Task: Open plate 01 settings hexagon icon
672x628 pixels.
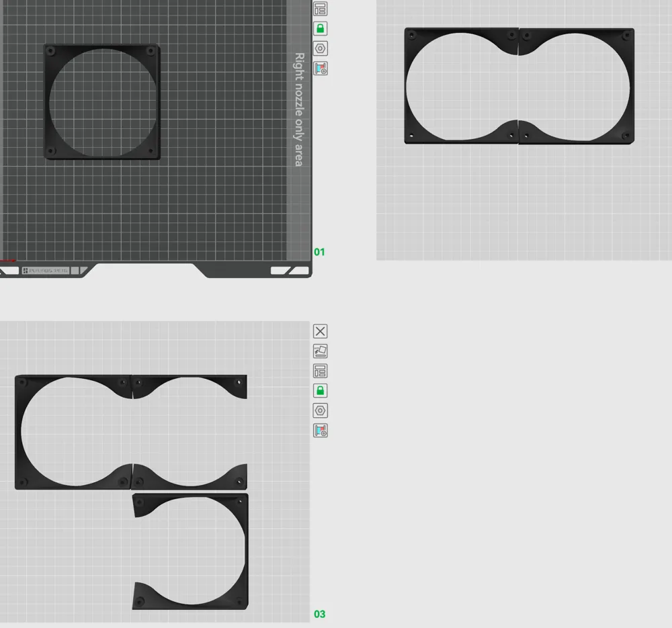Action: click(x=321, y=48)
